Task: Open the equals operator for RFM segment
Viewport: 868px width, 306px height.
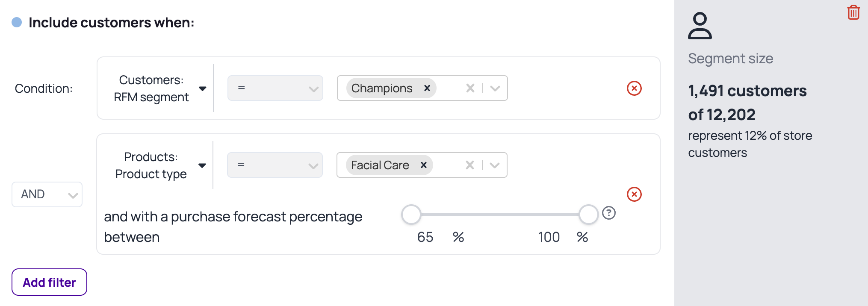Action: point(275,88)
